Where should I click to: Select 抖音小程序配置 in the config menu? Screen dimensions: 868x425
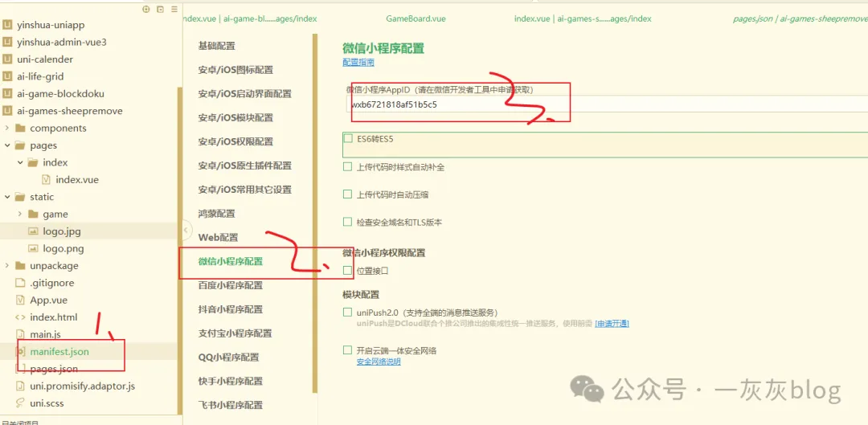click(230, 309)
